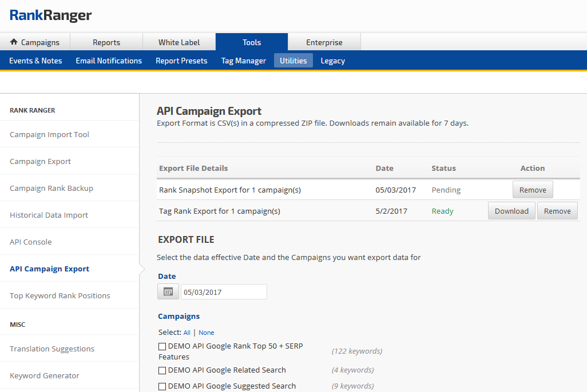Viewport: 587px width, 392px height.
Task: Open Email Notifications submenu item
Action: (109, 61)
